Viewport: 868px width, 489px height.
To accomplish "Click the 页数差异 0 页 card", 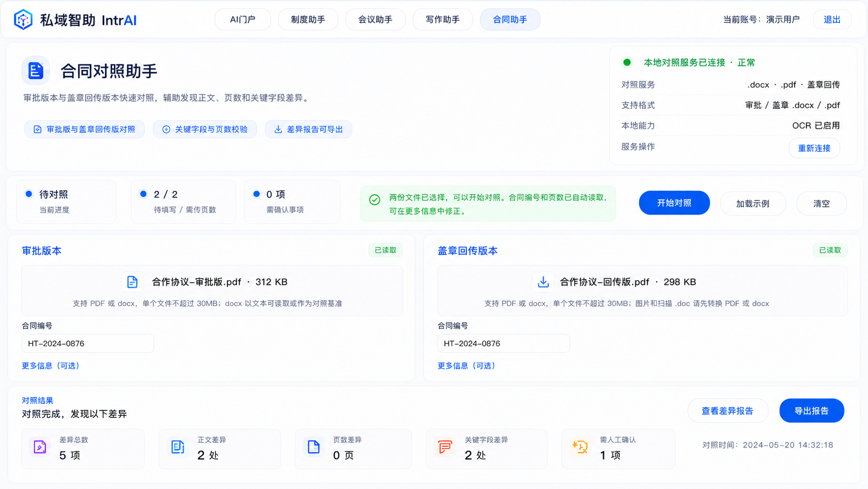I will (353, 449).
